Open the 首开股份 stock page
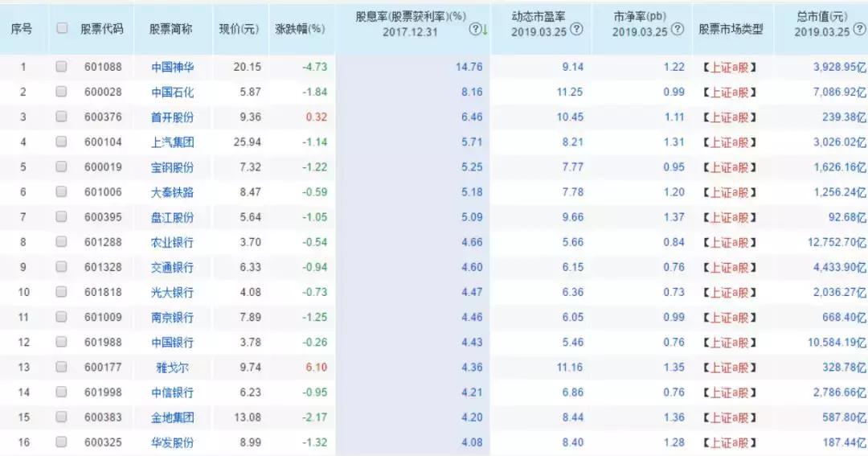 pos(172,117)
